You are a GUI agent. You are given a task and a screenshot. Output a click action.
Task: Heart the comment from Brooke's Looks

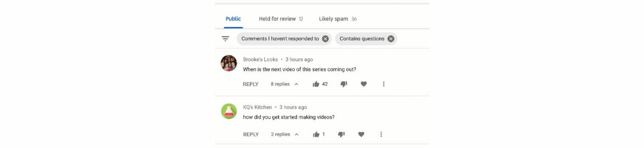363,84
